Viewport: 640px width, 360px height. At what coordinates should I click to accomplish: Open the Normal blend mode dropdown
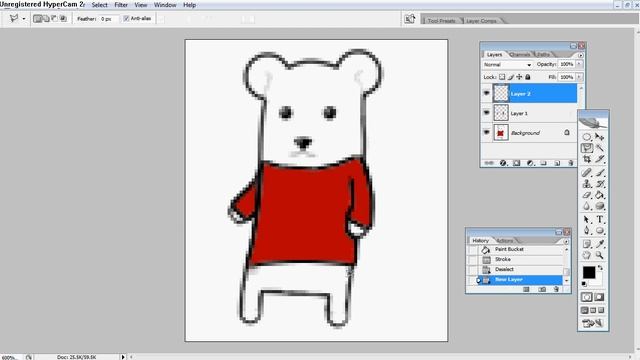coord(507,64)
